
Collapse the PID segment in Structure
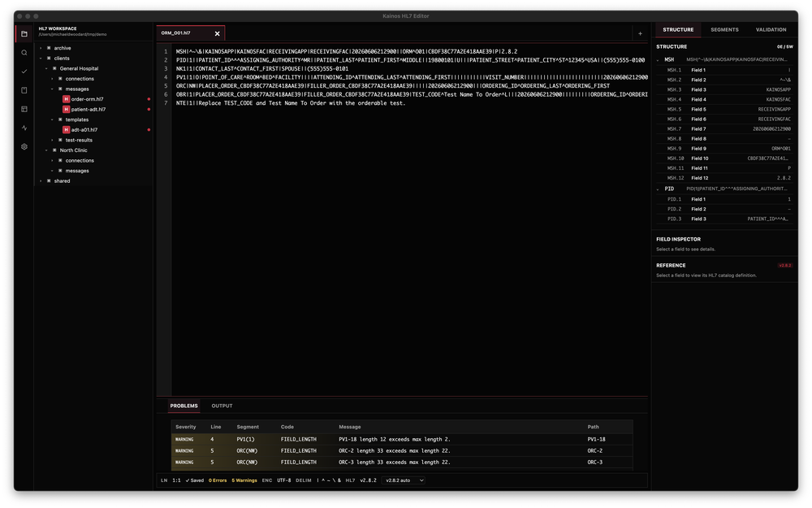(x=659, y=189)
